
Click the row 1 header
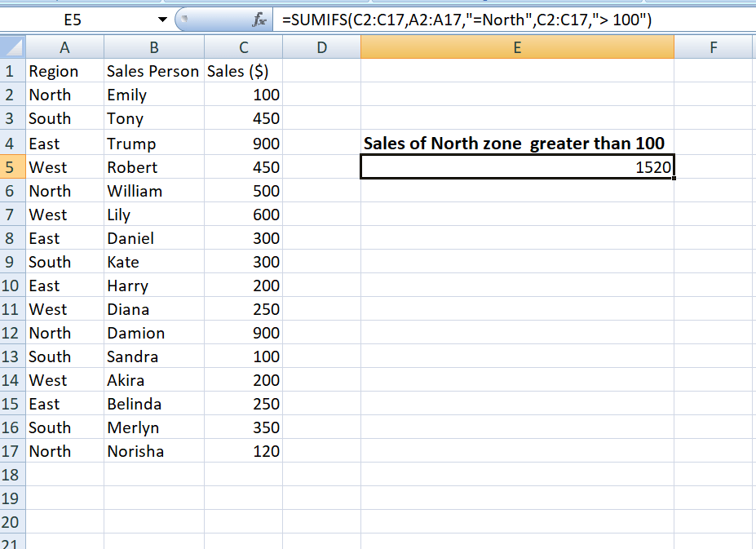(x=11, y=71)
